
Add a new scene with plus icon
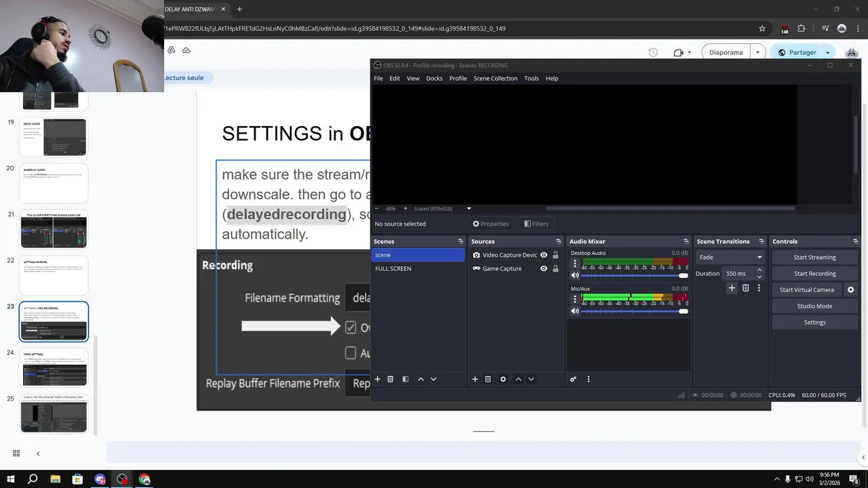pyautogui.click(x=378, y=380)
